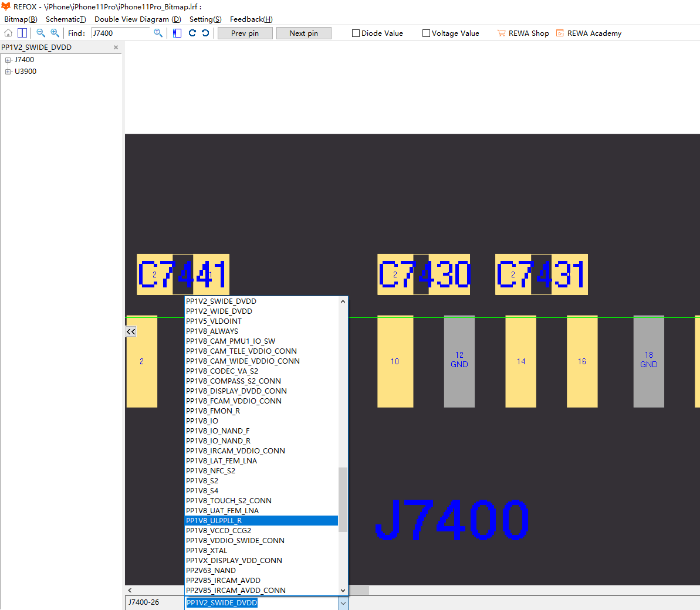Open REWA Academy icon

560,33
